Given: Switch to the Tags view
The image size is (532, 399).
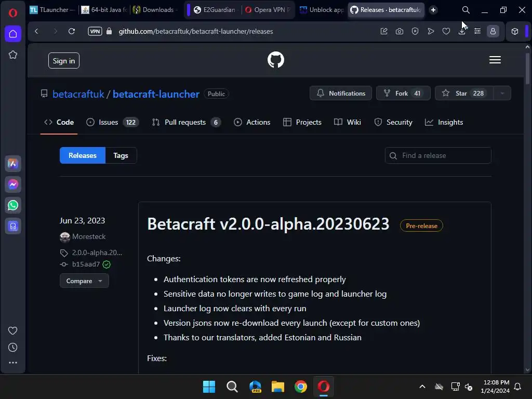Looking at the screenshot, I should (121, 155).
